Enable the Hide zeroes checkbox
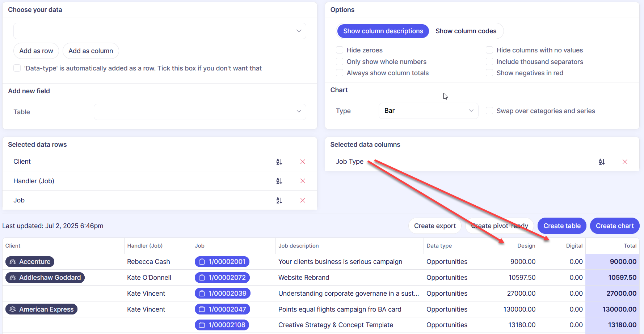The height and width of the screenshot is (334, 644). (340, 50)
